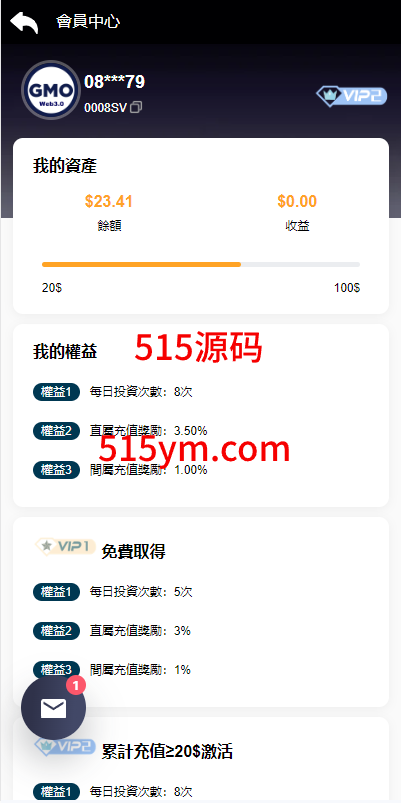Open the GMO Web3.0 avatar
Screen dimensions: 401x803
point(51,90)
